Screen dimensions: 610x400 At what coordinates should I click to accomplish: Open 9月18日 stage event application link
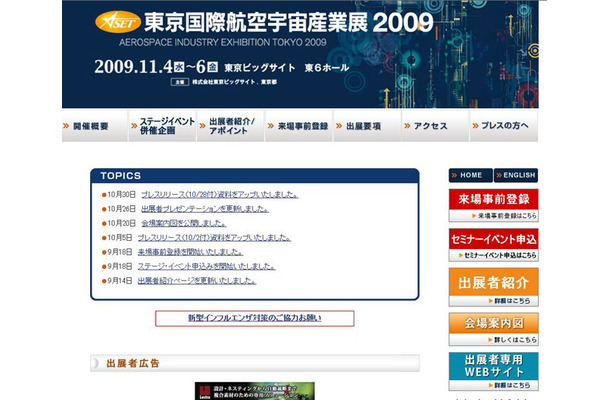[x=207, y=267]
